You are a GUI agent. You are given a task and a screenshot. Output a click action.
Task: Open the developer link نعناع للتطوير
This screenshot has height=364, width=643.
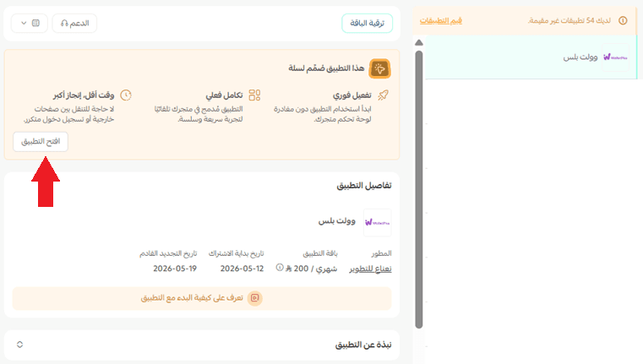[370, 269]
